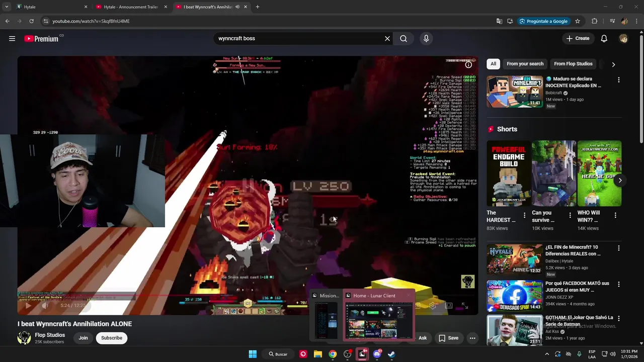This screenshot has height=362, width=644.
Task: Bookmark this page with star
Action: 578,21
